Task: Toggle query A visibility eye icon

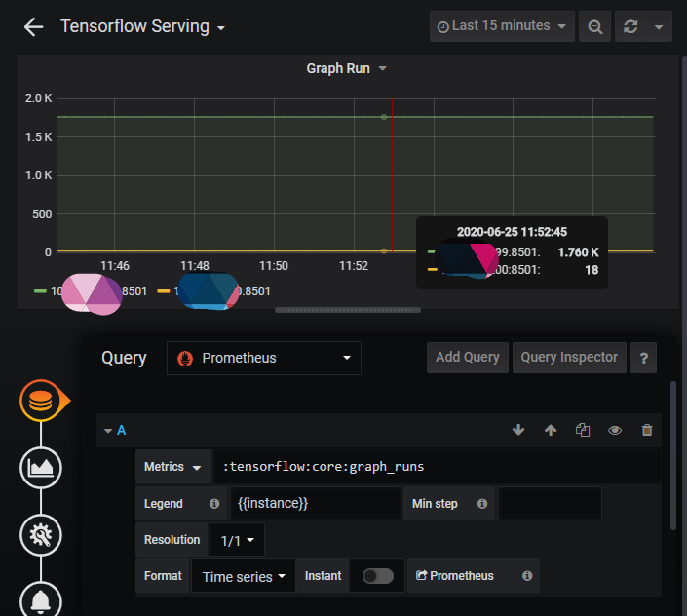Action: click(x=615, y=430)
